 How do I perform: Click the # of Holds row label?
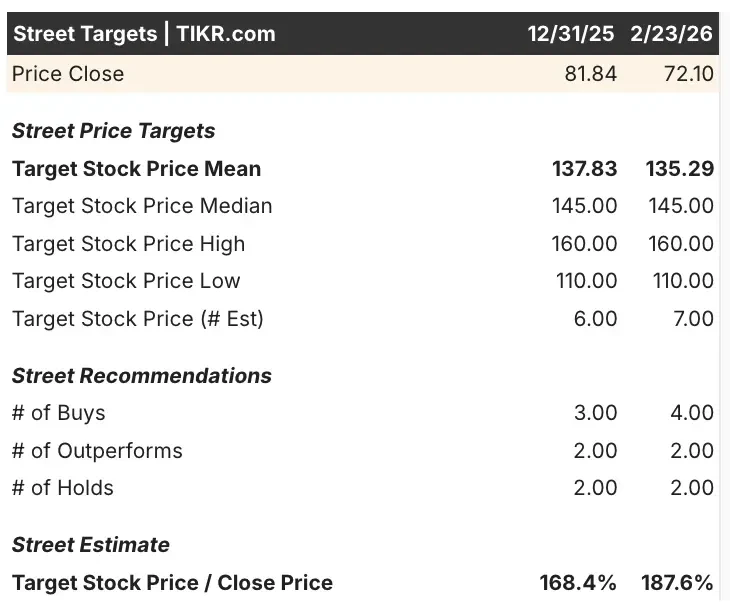[63, 488]
